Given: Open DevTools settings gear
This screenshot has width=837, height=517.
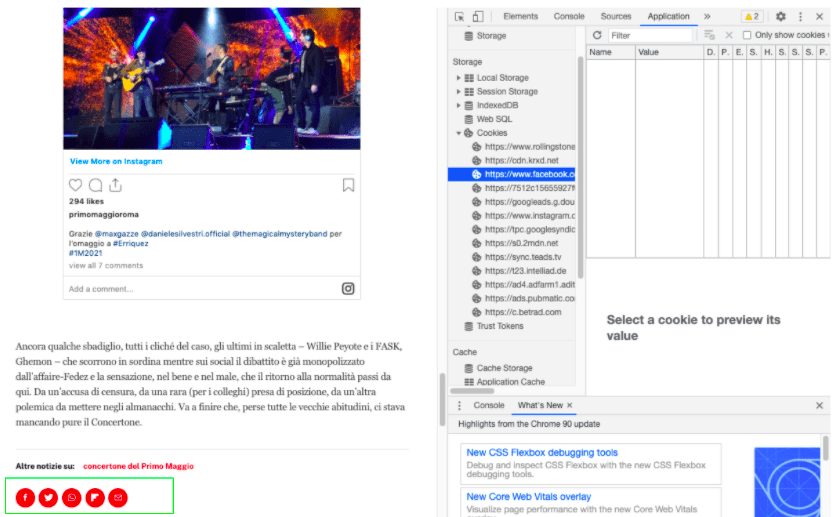Looking at the screenshot, I should (x=781, y=16).
